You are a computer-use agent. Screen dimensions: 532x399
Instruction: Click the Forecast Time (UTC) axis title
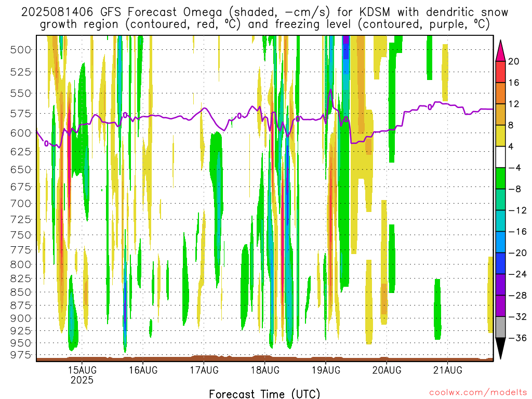264,394
